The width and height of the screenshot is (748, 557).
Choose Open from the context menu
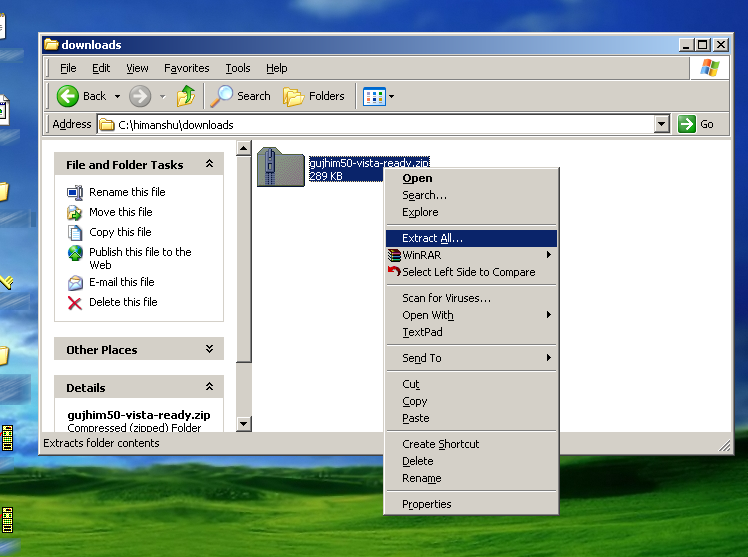pos(471,178)
